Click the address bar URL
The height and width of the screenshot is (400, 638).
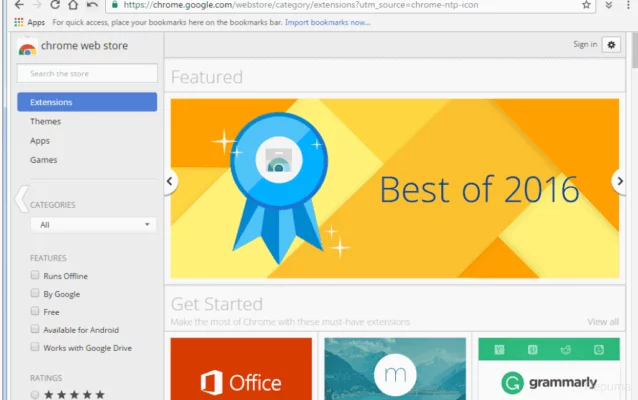click(x=301, y=5)
